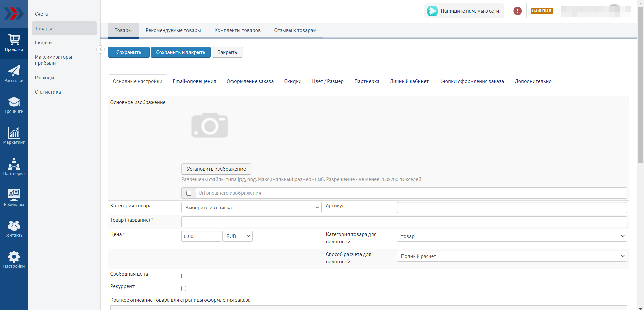Image resolution: width=644 pixels, height=310 pixels.
Task: Open the Комплекты товаров tab
Action: (237, 30)
